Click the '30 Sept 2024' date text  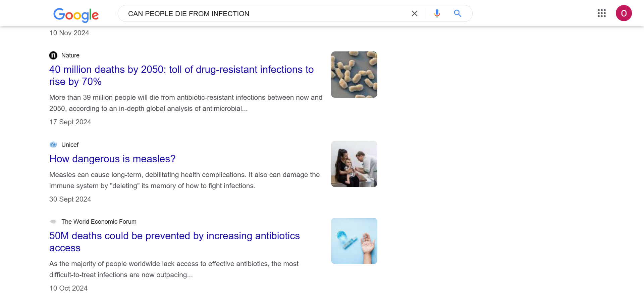tap(70, 199)
